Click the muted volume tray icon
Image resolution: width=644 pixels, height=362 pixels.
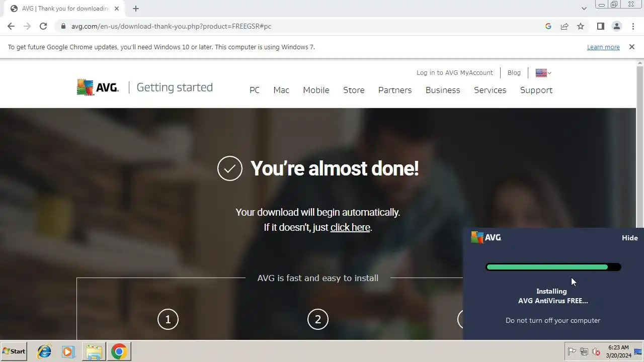point(596,351)
